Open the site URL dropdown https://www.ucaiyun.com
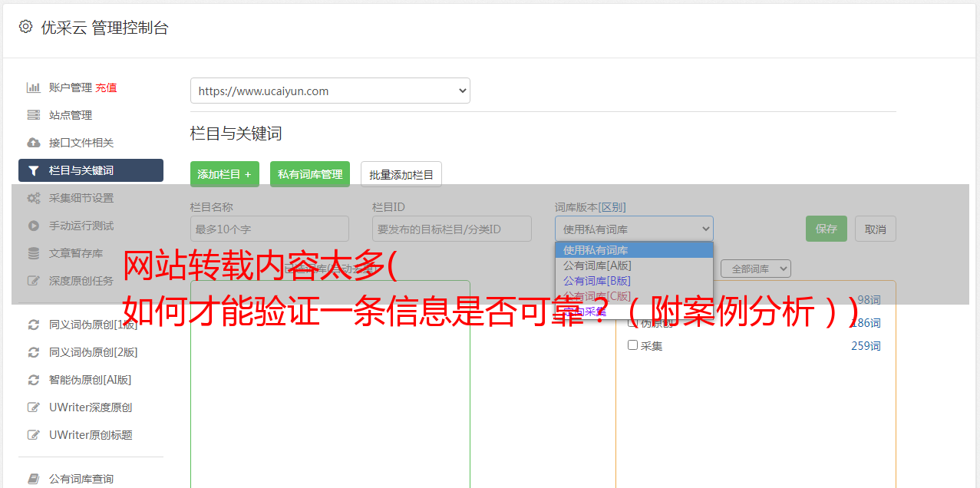Image resolution: width=980 pixels, height=488 pixels. click(x=330, y=91)
